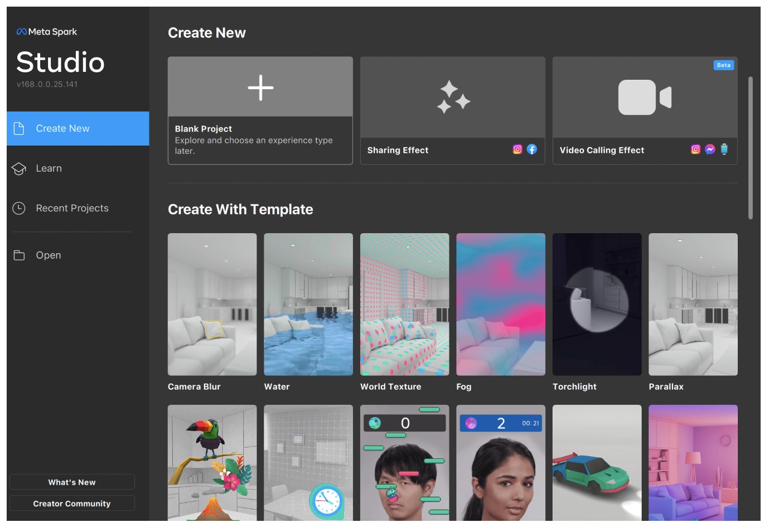This screenshot has width=774, height=532.
Task: Click the sparkles icon on Sharing Effect
Action: (x=453, y=97)
